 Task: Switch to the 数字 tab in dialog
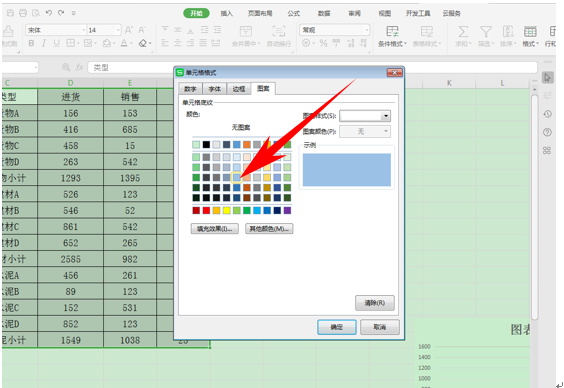pos(190,89)
